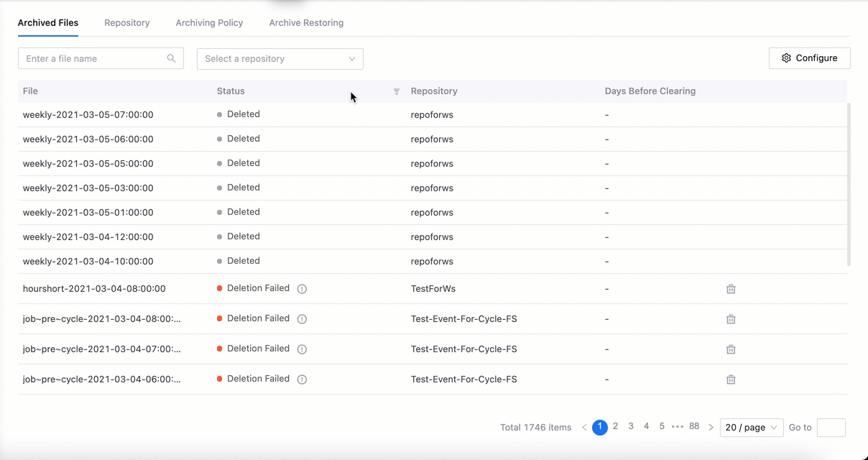This screenshot has width=868, height=460.
Task: Click the pagination ellipsis to jump pages
Action: 678,427
